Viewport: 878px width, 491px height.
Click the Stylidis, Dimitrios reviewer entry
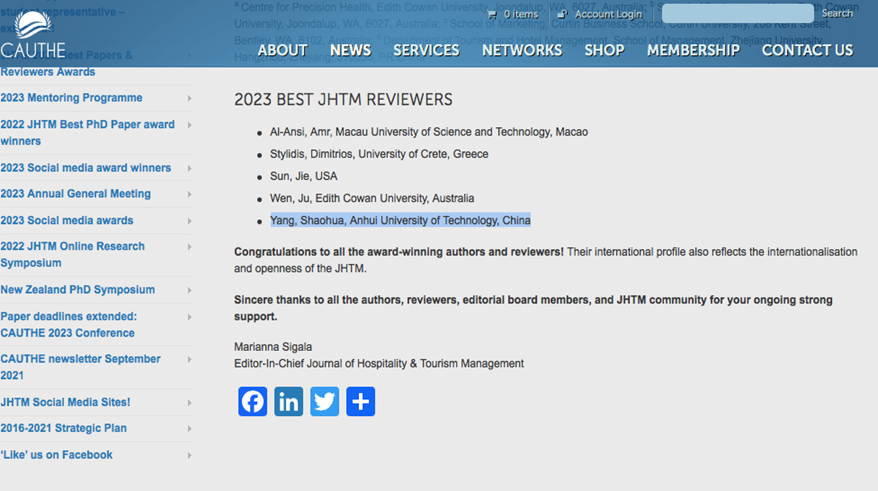[x=379, y=154]
